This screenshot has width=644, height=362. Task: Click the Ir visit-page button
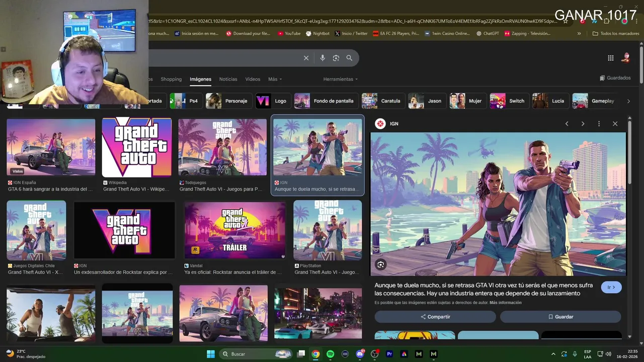tap(611, 287)
